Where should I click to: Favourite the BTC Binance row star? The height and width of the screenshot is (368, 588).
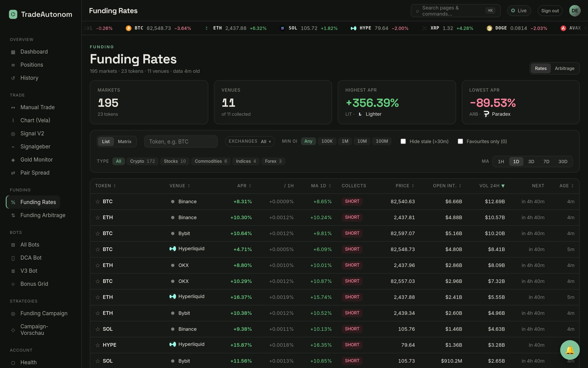coord(98,201)
